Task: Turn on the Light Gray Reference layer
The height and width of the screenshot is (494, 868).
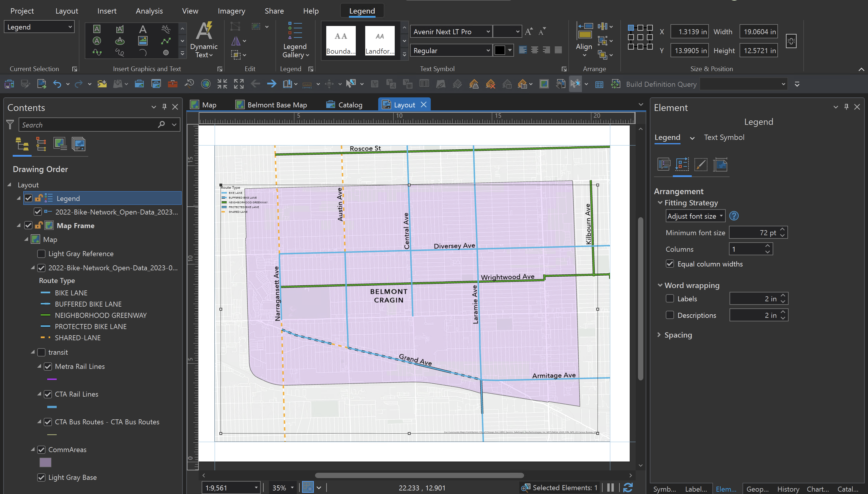Action: click(41, 254)
